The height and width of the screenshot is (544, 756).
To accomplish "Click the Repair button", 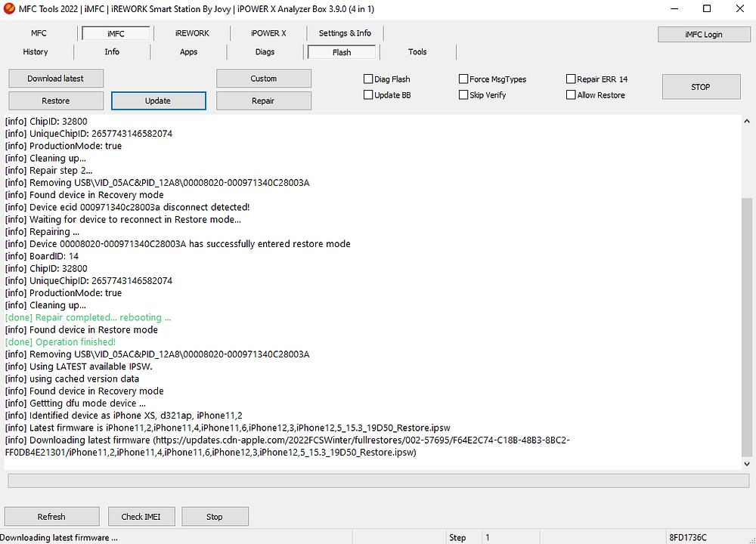I will 264,100.
